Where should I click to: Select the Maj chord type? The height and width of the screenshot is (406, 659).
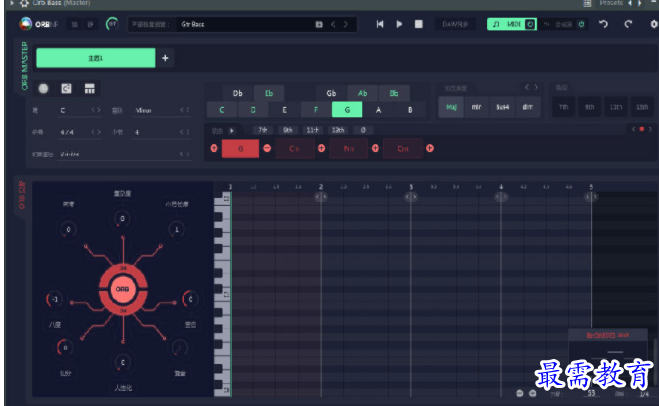tap(451, 107)
